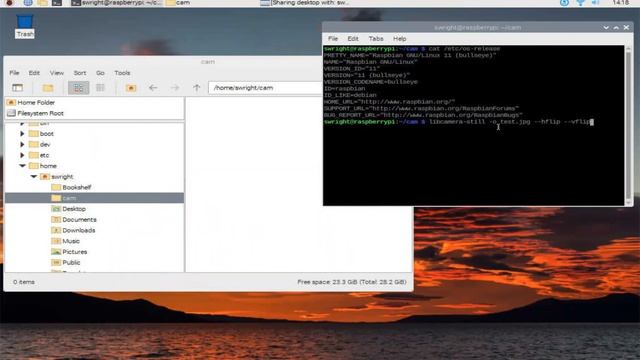This screenshot has height=360, width=640.
Task: Click the Bluetooth tray icon
Action: pyautogui.click(x=564, y=2)
